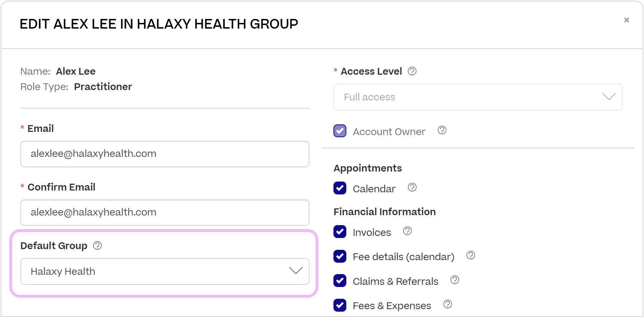
Task: Uncheck the Calendar permission
Action: pos(339,188)
